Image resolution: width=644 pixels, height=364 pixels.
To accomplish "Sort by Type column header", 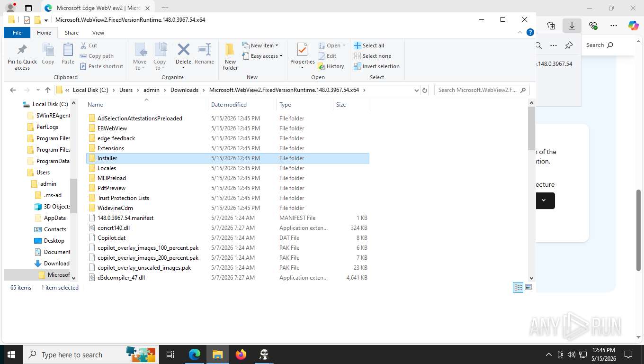I will pos(304,105).
